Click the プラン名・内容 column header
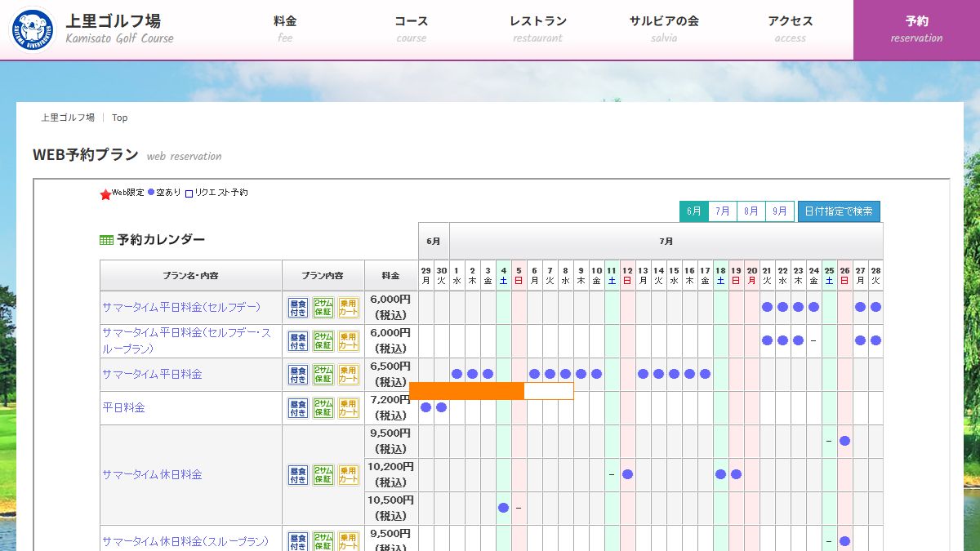Image resolution: width=980 pixels, height=551 pixels. pyautogui.click(x=190, y=276)
